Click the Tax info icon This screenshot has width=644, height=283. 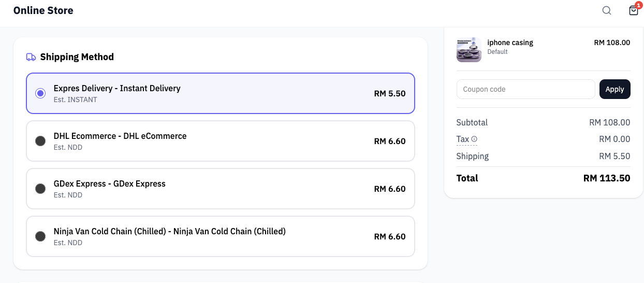click(x=474, y=139)
